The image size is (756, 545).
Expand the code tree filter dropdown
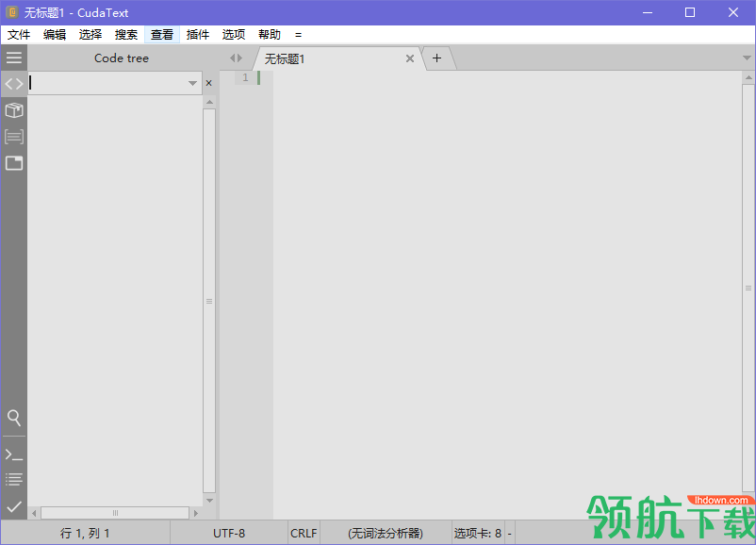click(x=193, y=83)
